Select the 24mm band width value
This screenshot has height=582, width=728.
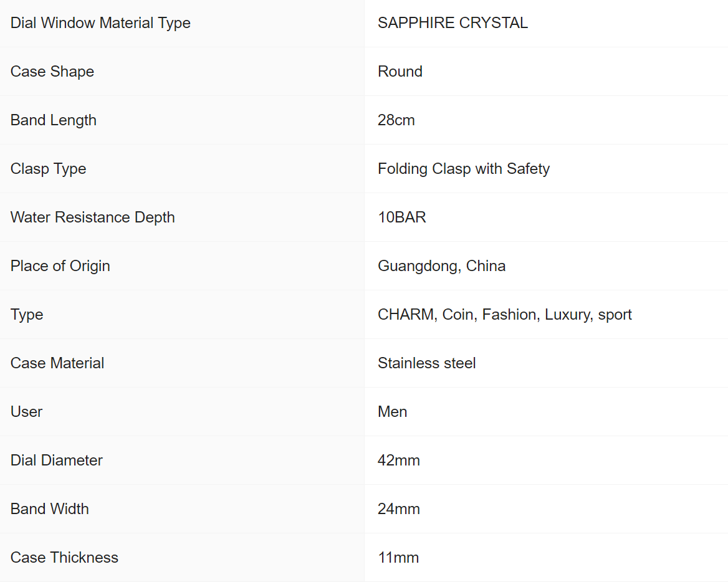click(x=399, y=509)
